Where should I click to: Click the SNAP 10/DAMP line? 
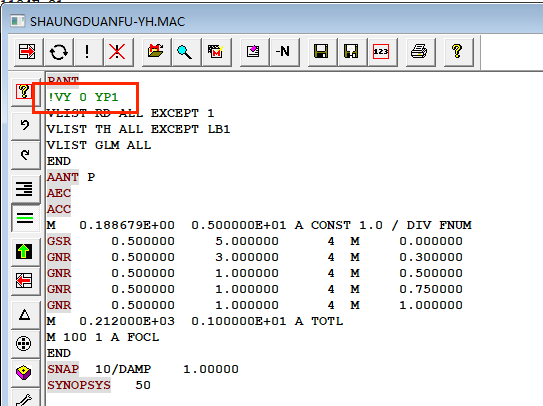(x=143, y=369)
